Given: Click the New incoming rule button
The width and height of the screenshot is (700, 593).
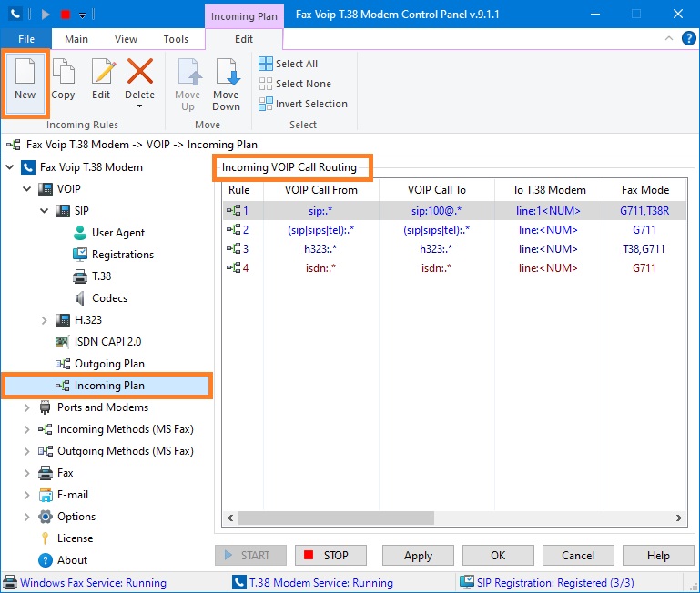Looking at the screenshot, I should coord(25,84).
